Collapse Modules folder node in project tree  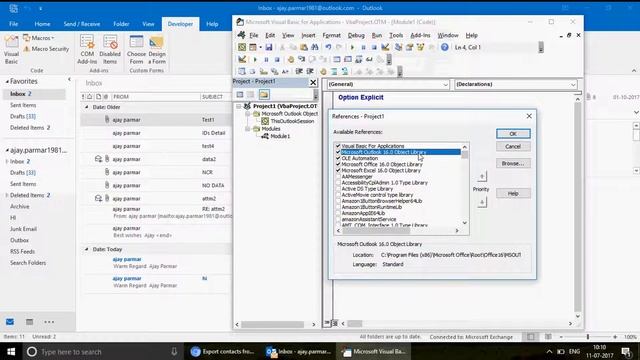click(248, 129)
